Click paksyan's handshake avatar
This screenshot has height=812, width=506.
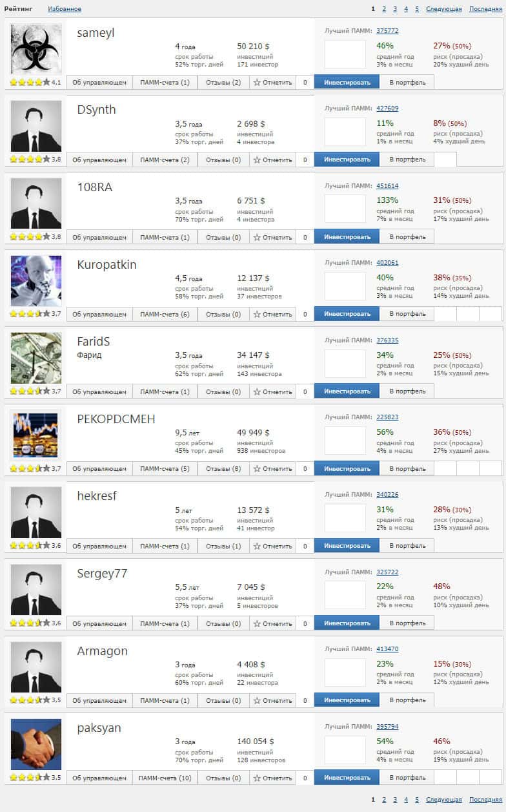point(36,744)
